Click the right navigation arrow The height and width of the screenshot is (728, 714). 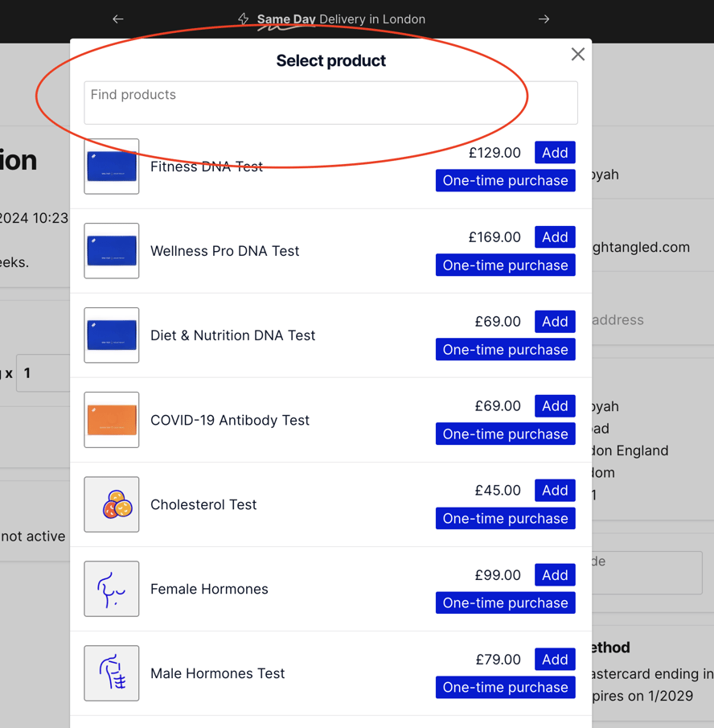[x=544, y=19]
